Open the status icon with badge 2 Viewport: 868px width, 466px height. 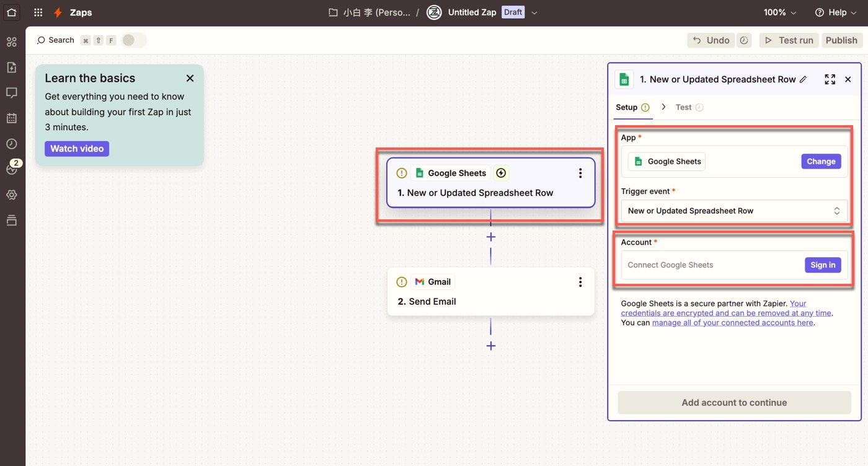pos(12,169)
